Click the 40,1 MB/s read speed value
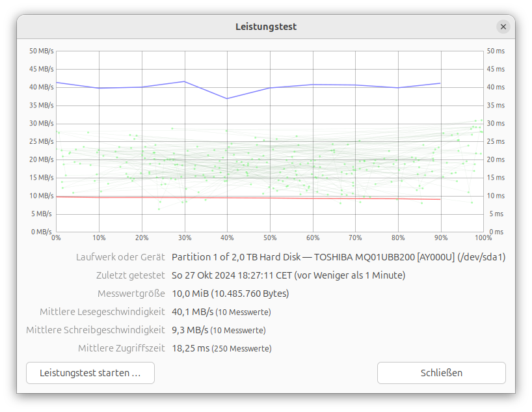Viewport: 532px width, 412px height. pos(193,312)
